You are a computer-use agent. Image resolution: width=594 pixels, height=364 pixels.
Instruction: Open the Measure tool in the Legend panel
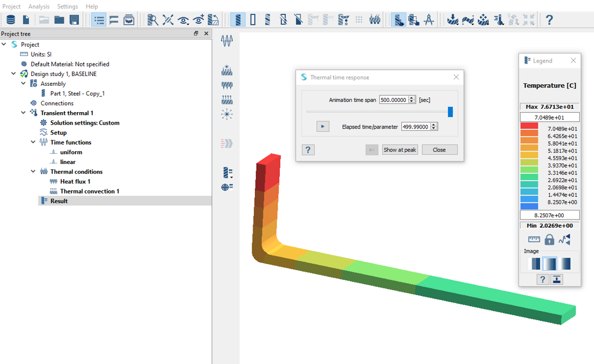pyautogui.click(x=534, y=239)
